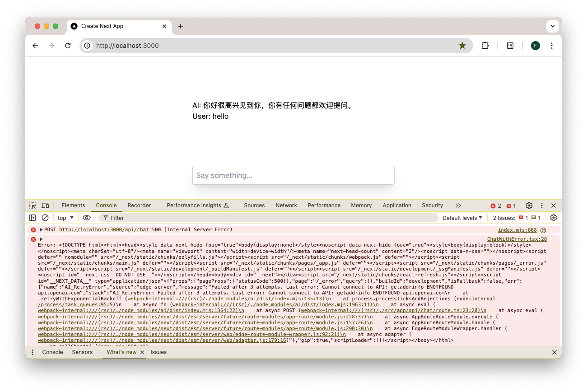This screenshot has height=392, width=587.
Task: Activate the inspect element picker
Action: (33, 205)
